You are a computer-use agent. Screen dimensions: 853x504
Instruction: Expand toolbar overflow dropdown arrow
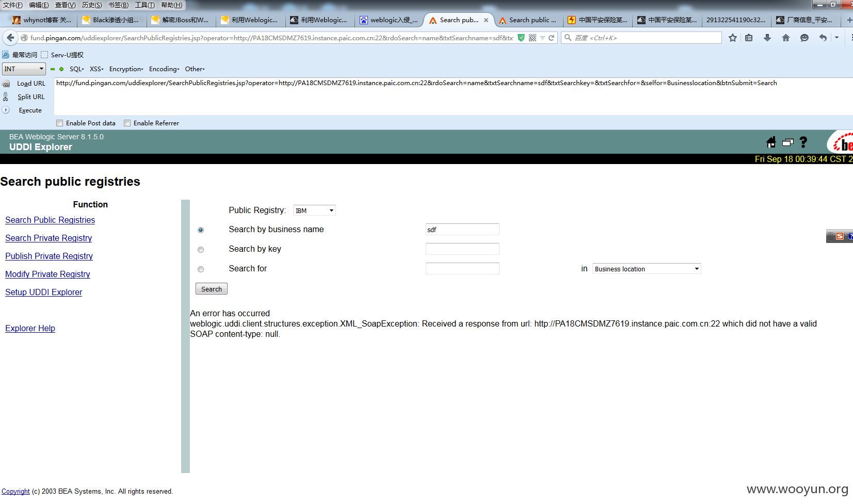tap(837, 38)
